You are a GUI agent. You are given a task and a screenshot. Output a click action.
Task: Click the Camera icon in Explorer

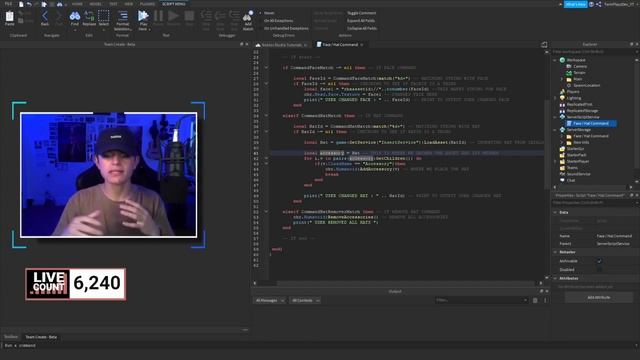[x=569, y=66]
